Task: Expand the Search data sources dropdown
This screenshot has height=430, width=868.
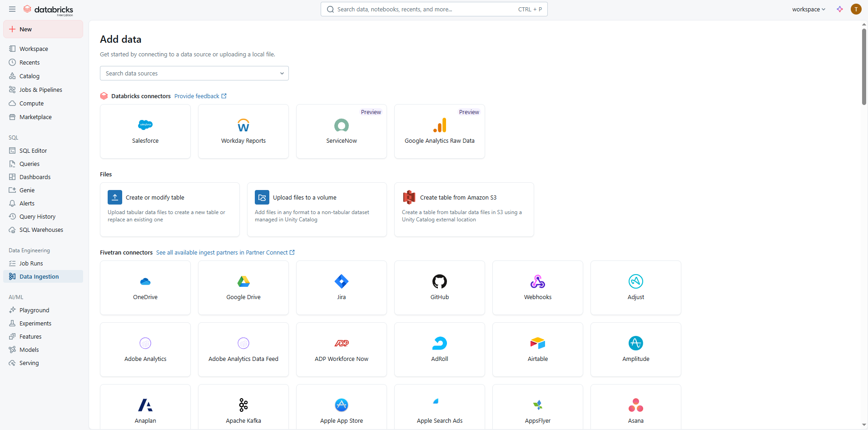Action: [x=194, y=73]
